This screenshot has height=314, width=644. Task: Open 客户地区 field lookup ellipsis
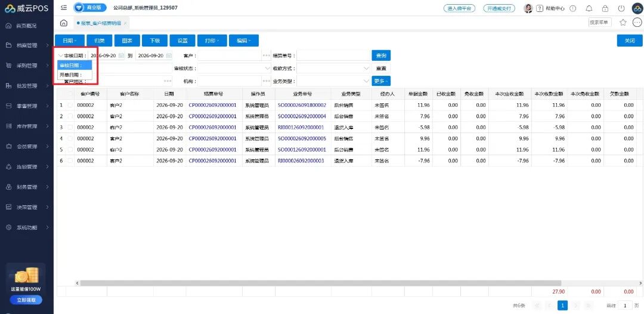pyautogui.click(x=168, y=81)
